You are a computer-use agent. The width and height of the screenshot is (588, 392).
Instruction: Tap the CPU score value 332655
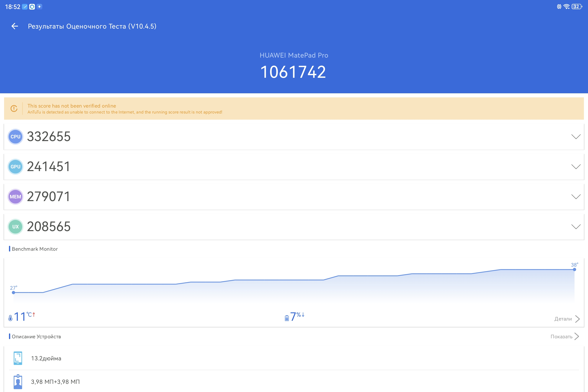click(49, 137)
